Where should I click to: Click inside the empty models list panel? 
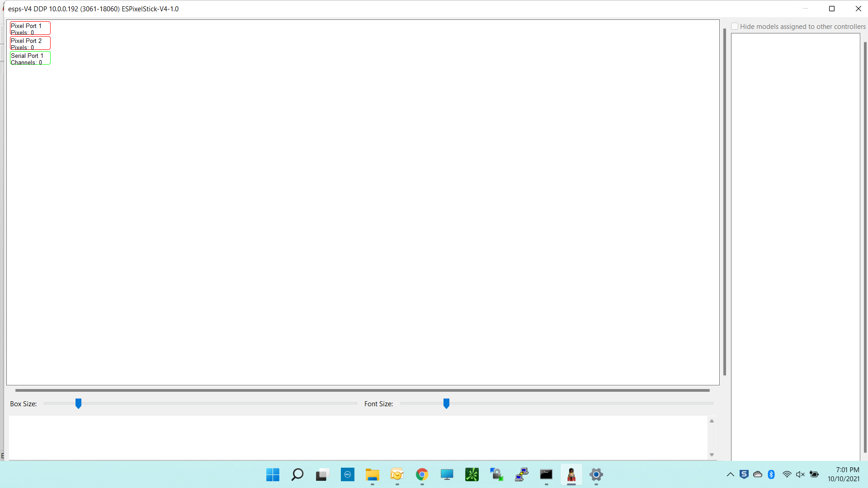tap(796, 226)
